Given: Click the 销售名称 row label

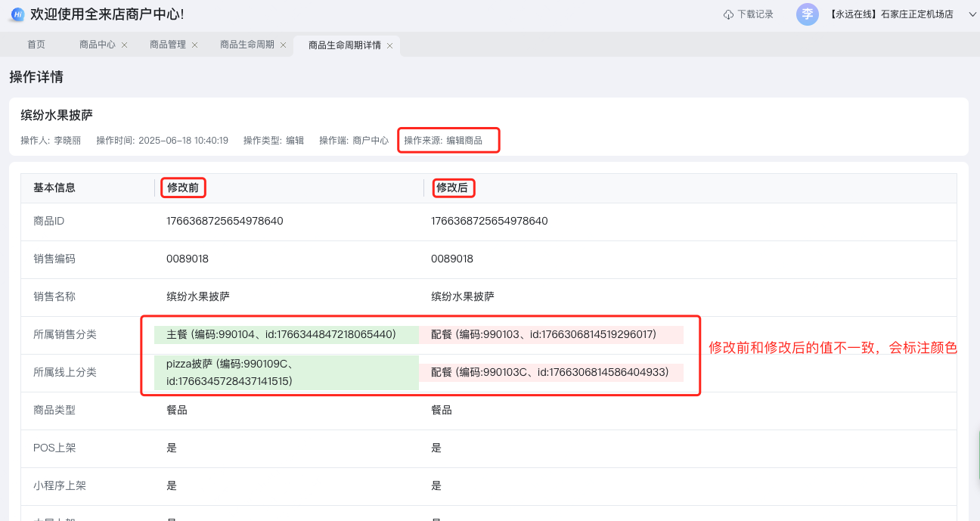Looking at the screenshot, I should (54, 296).
